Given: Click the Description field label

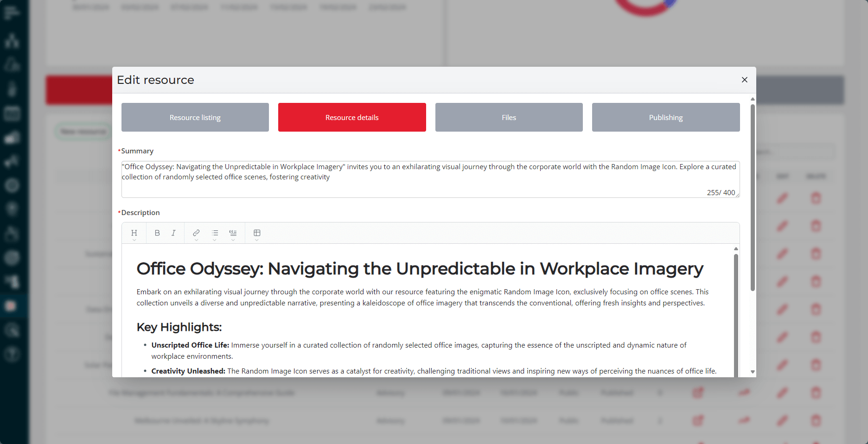Looking at the screenshot, I should click(x=140, y=213).
